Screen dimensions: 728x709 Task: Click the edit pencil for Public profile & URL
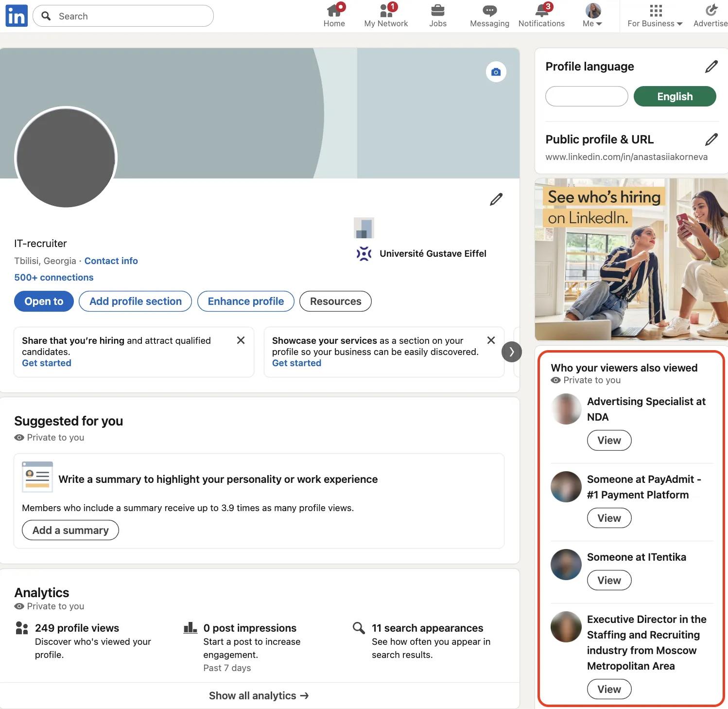pos(711,140)
